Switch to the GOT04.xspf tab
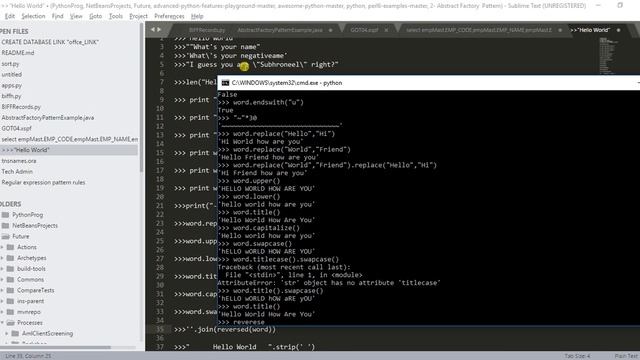The image size is (640, 360). click(x=364, y=30)
